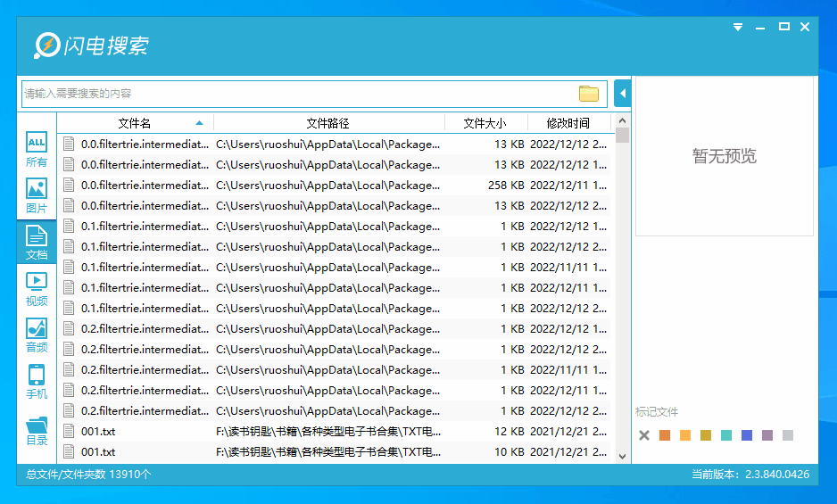Viewport: 837px width, 504px height.
Task: Sort by 文件名 column header
Action: pos(135,123)
